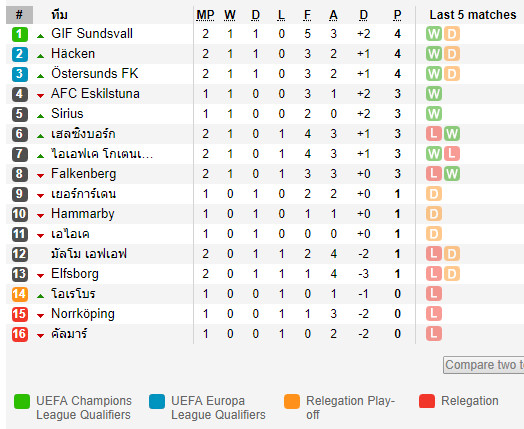Sort by the P points column header
The height and width of the screenshot is (429, 524).
[x=397, y=15]
